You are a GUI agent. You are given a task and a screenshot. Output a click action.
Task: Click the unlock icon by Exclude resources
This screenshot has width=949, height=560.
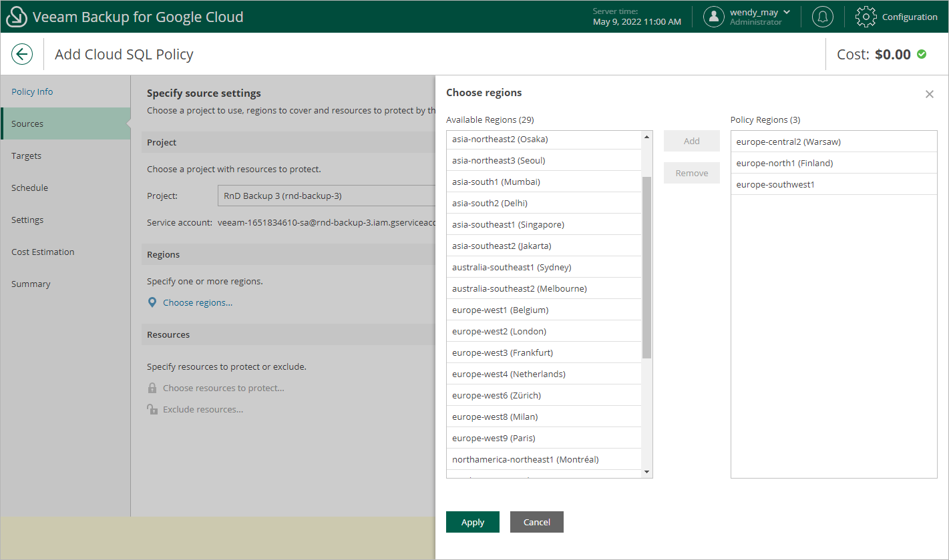tap(152, 409)
